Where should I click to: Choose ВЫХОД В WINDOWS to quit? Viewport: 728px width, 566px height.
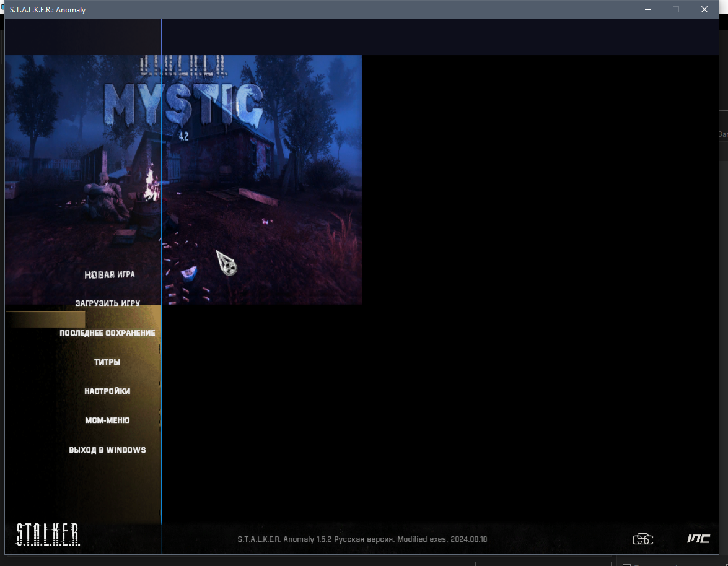[107, 450]
